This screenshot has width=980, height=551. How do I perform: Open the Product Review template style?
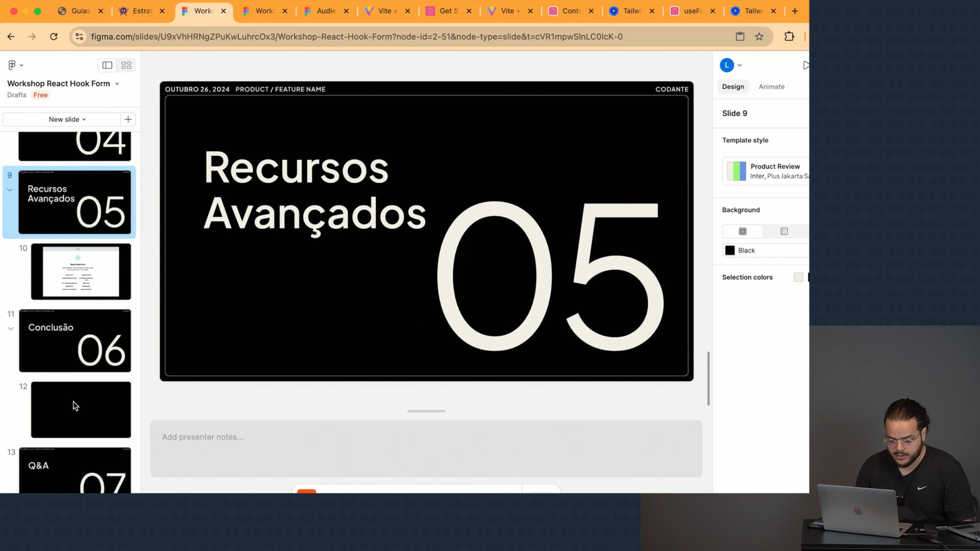766,171
